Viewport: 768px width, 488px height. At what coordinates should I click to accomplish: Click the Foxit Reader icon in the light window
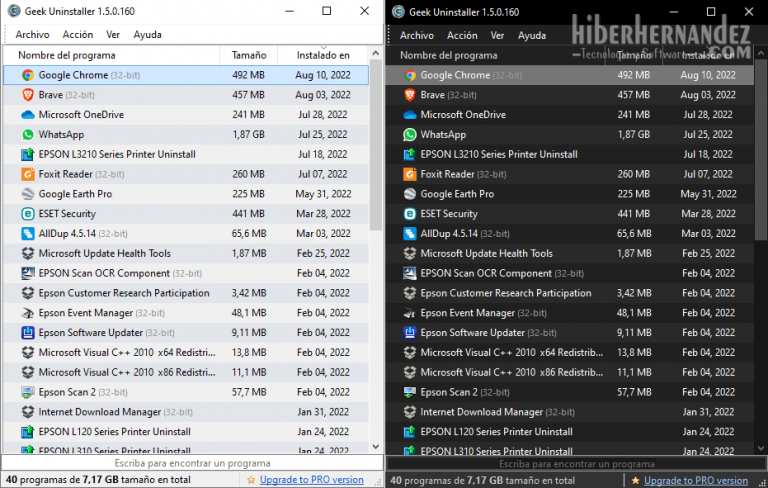(x=27, y=174)
